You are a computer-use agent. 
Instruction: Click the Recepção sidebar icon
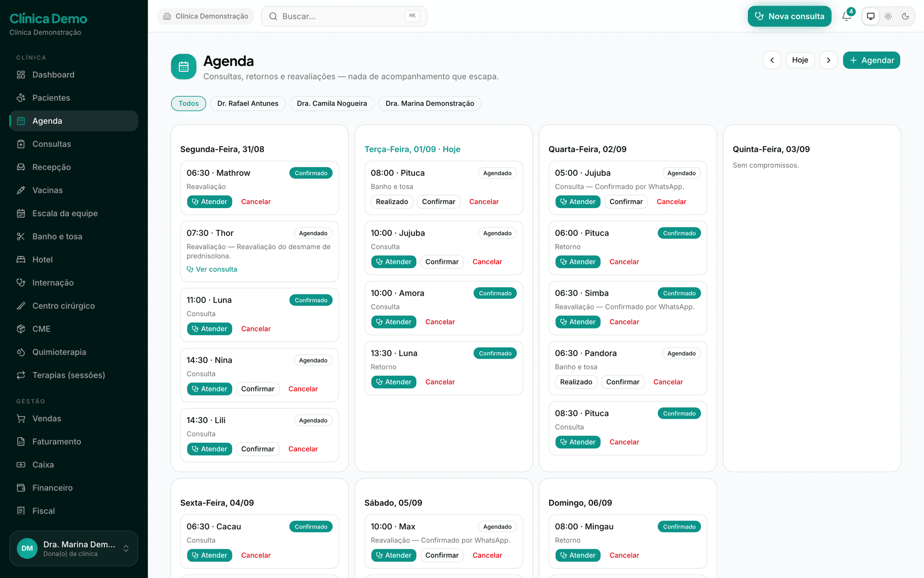[21, 167]
